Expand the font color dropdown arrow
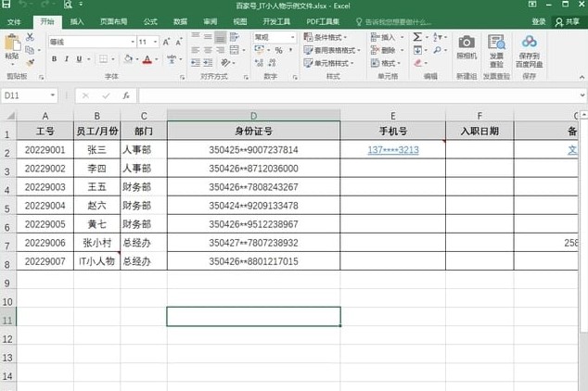The width and height of the screenshot is (588, 391). tap(157, 59)
